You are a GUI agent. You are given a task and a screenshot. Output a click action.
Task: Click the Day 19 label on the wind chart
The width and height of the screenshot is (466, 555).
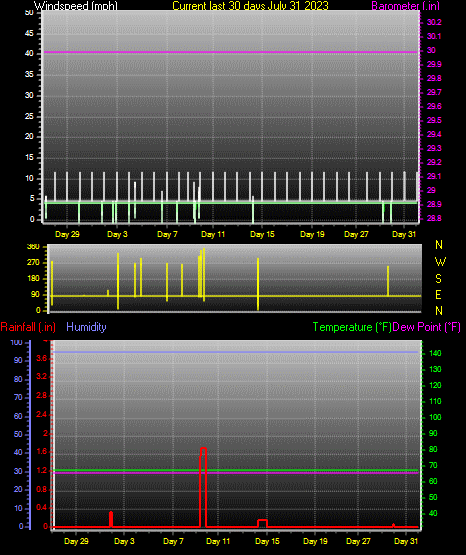pos(312,234)
